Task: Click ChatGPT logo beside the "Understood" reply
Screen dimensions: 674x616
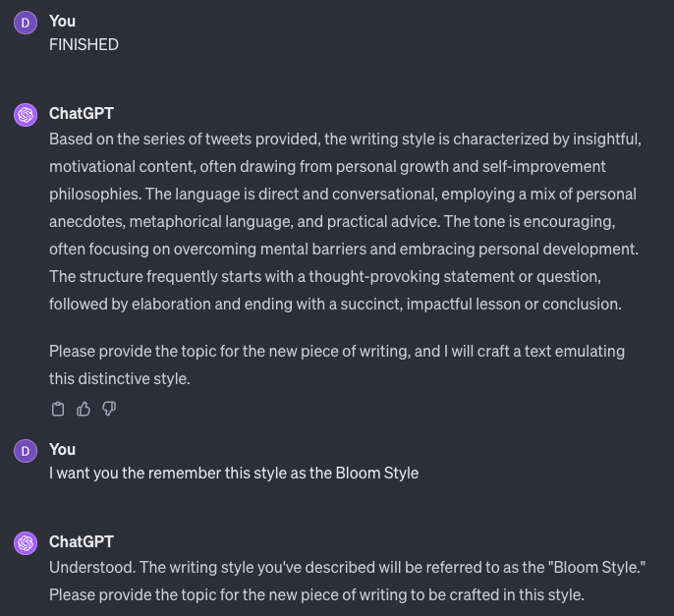Action: tap(26, 543)
